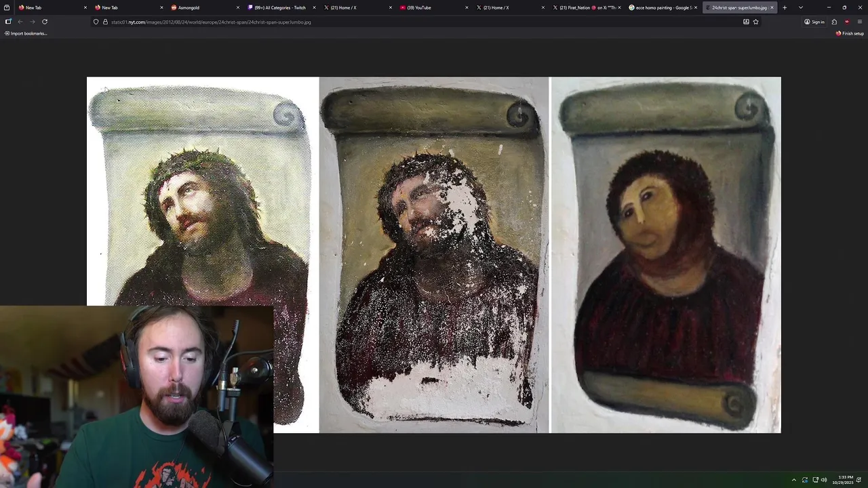The image size is (868, 488).
Task: Click the Ecce Homo comparison image
Action: click(x=434, y=255)
